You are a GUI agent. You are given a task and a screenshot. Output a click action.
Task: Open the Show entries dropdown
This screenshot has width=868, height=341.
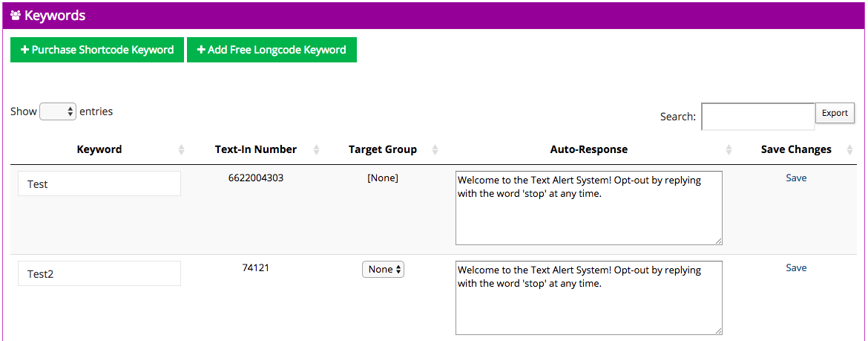click(x=58, y=111)
